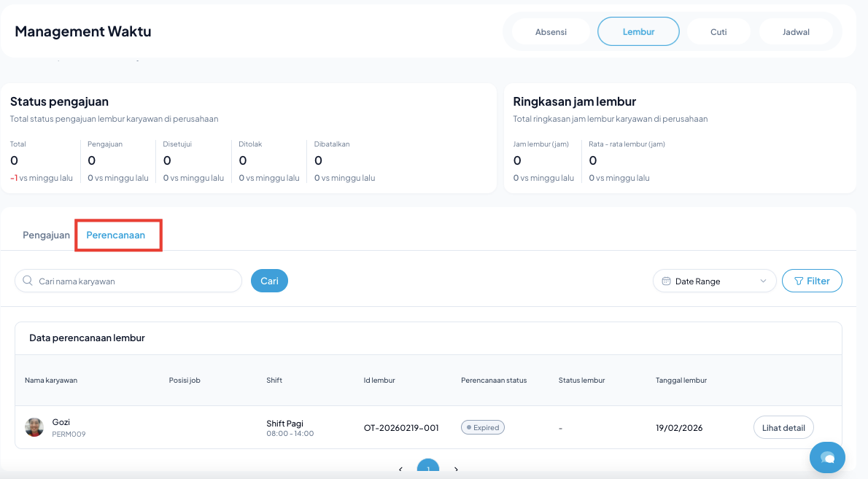Screen dimensions: 868x479
Task: Focus the Cari nama karyawan search field
Action: click(135, 281)
